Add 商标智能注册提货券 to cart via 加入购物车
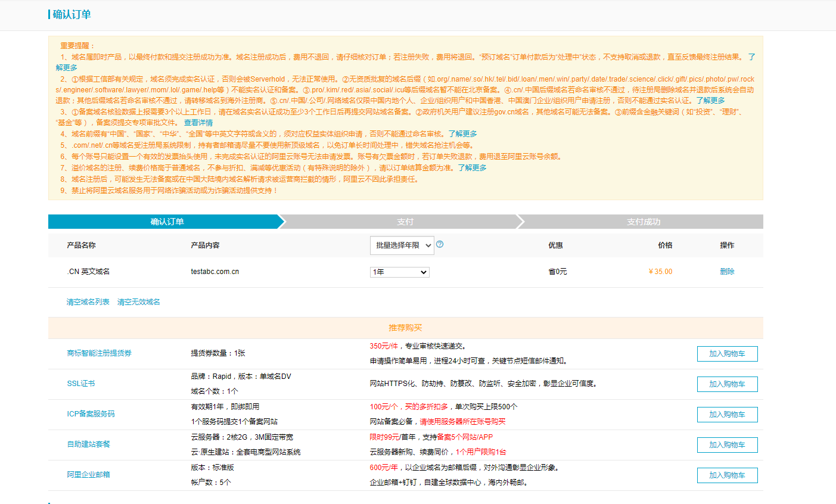 [728, 354]
